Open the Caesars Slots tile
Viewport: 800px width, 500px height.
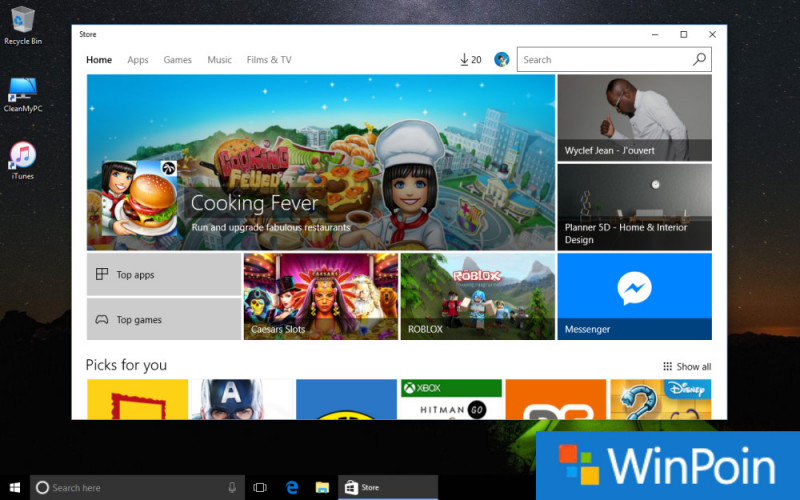pyautogui.click(x=321, y=296)
